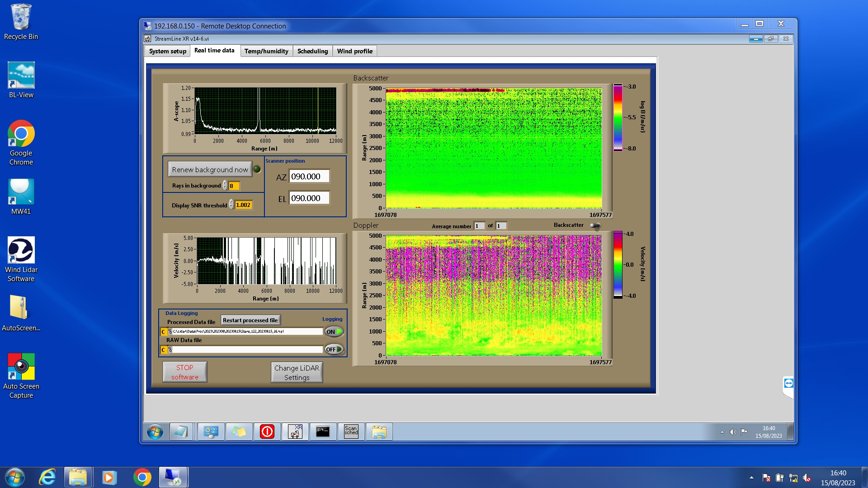The height and width of the screenshot is (488, 868).
Task: Click the STOP software button
Action: point(184,372)
